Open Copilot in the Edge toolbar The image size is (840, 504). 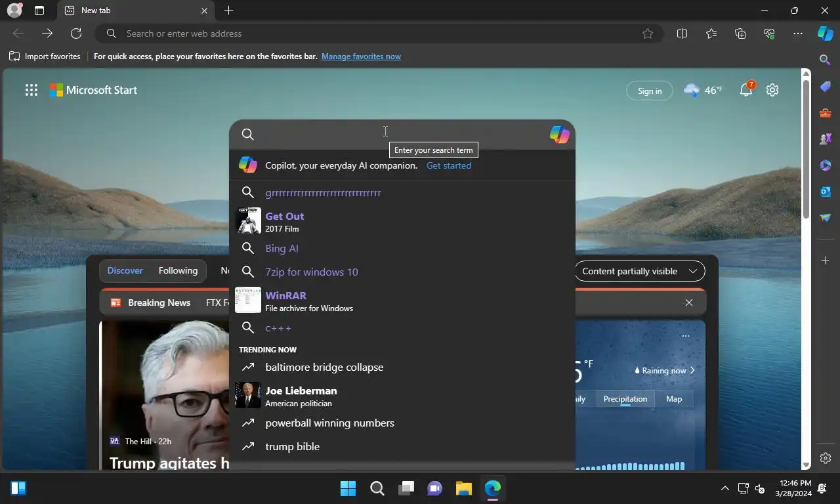pos(826,33)
